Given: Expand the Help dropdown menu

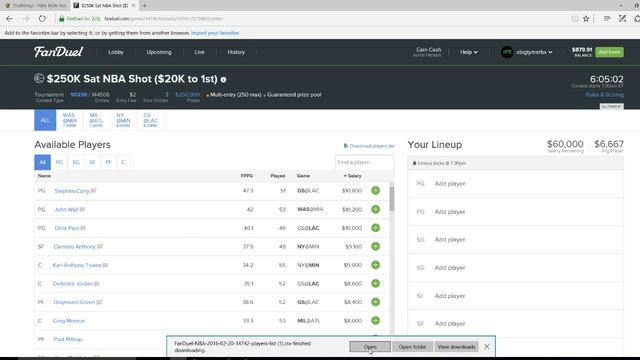Looking at the screenshot, I should [x=469, y=52].
